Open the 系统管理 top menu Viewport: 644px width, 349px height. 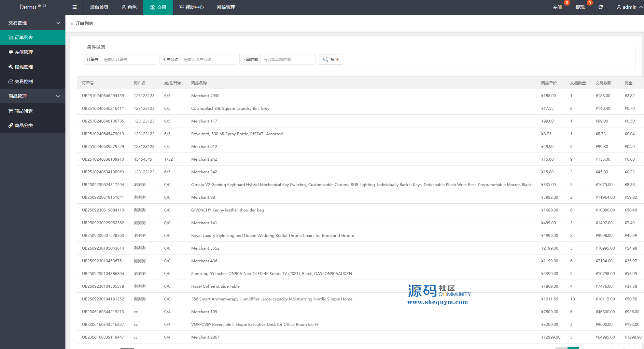[x=226, y=7]
